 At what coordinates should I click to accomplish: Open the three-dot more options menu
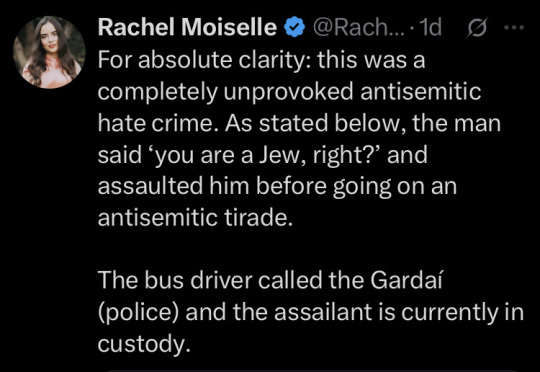[514, 27]
